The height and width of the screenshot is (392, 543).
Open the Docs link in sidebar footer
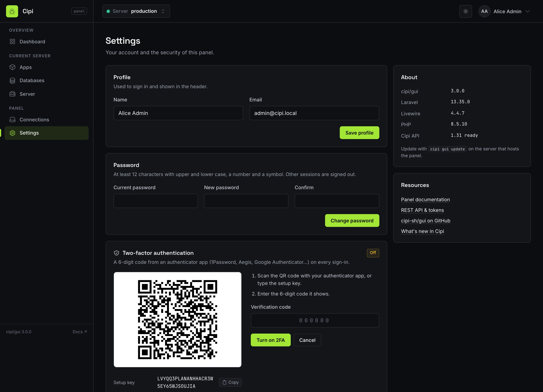click(80, 332)
